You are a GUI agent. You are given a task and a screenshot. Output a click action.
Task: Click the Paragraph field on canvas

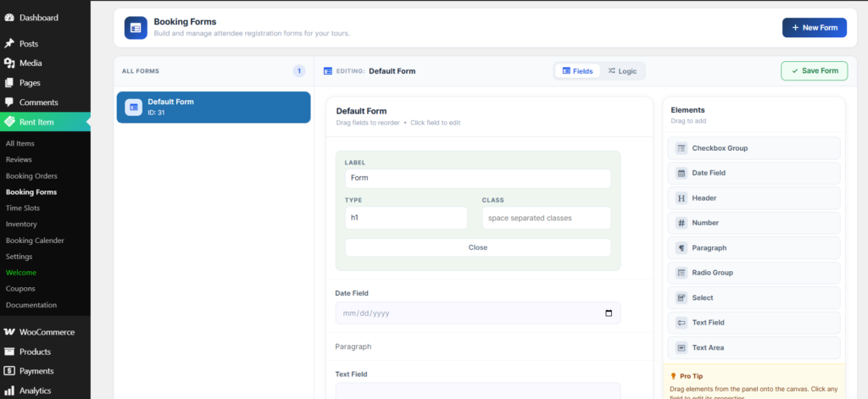click(353, 346)
